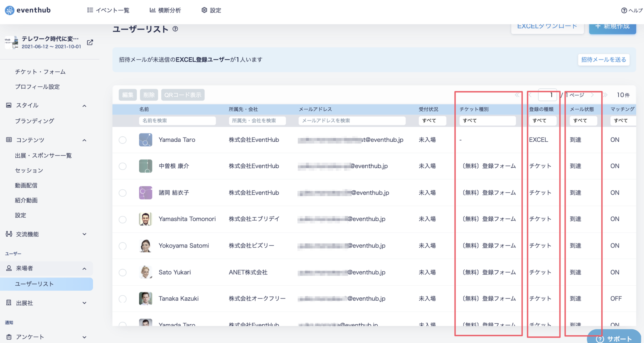Open セッション in sidebar
This screenshot has width=644, height=343.
(29, 170)
